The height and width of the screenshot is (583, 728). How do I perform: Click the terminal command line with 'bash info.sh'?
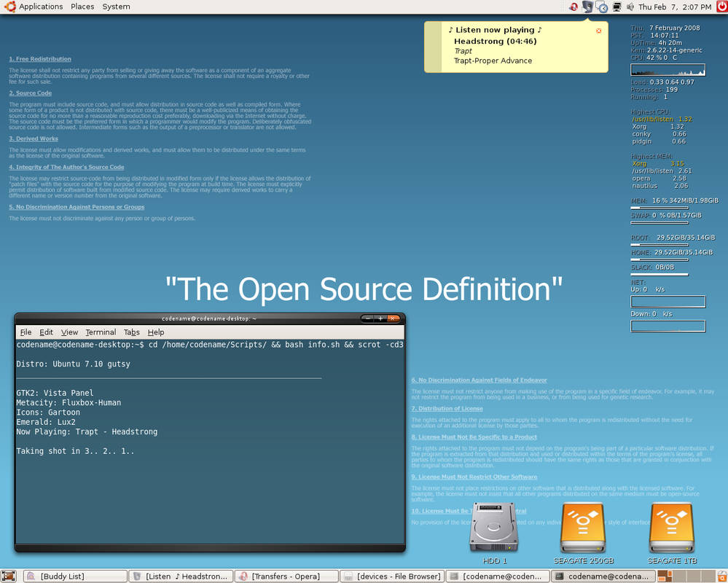pos(210,345)
